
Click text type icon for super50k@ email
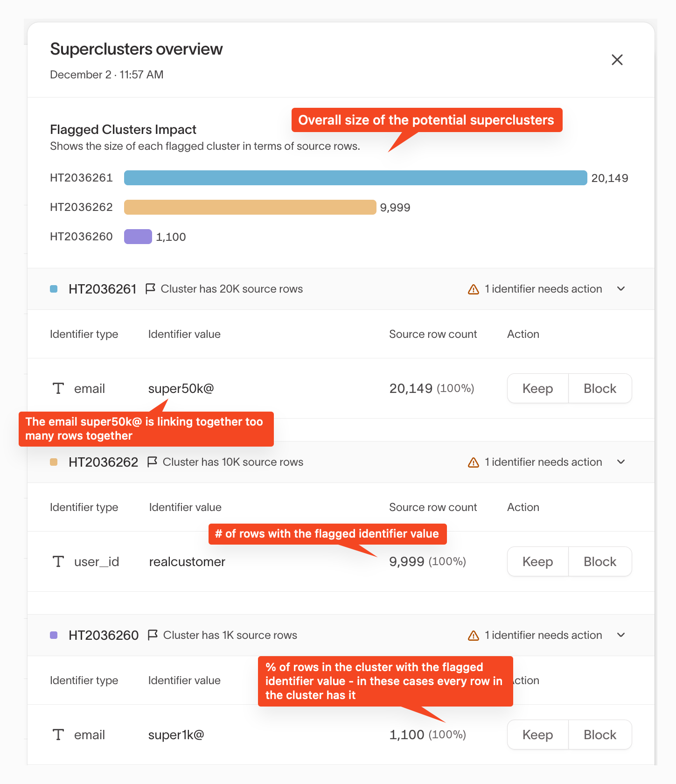(58, 388)
